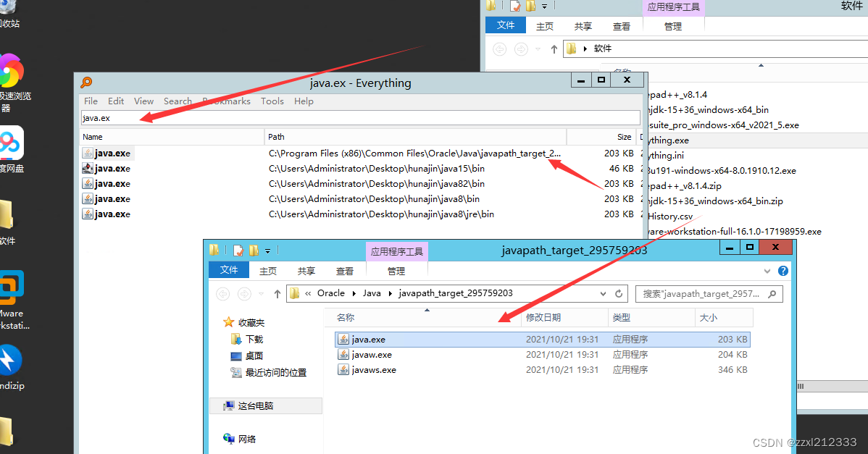Sort Everything results by Name column
The width and height of the screenshot is (868, 454).
[x=172, y=137]
